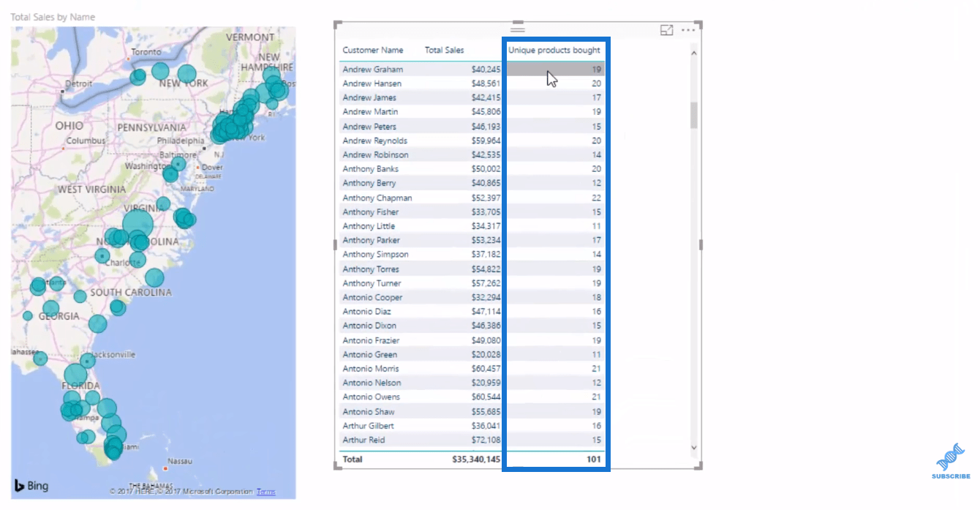Click the $72,108 sales value
This screenshot has width=980, height=510.
(486, 440)
